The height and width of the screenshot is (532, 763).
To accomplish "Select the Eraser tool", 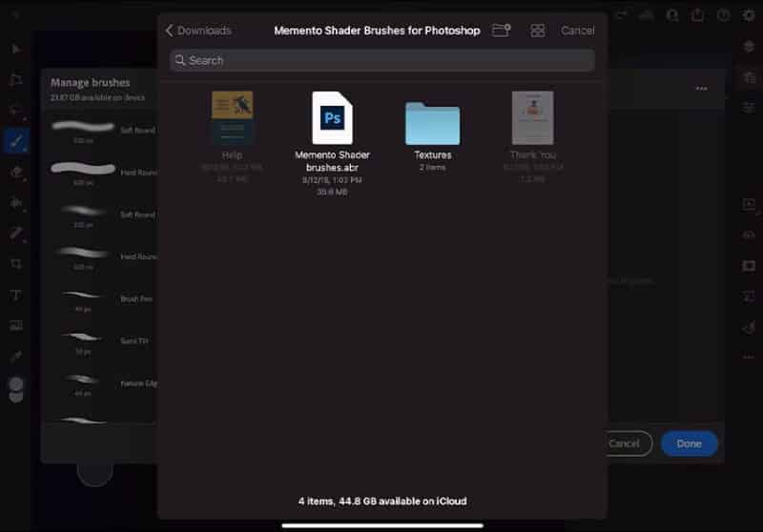I will point(15,173).
